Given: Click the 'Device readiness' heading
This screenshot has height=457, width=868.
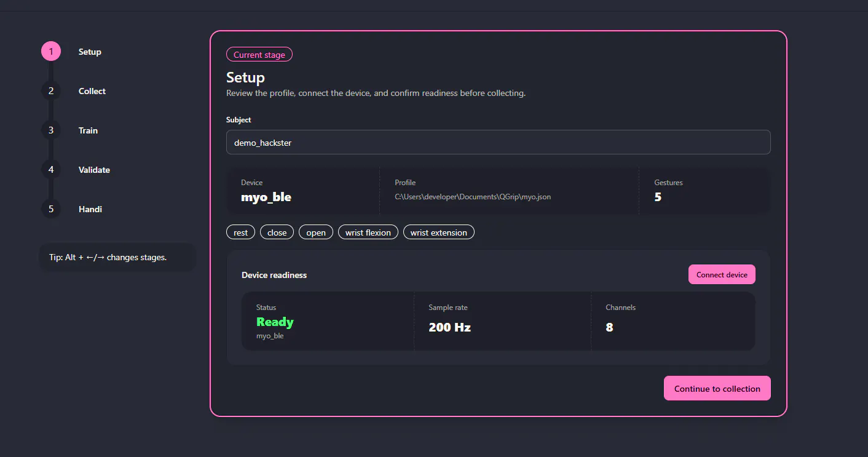Looking at the screenshot, I should coord(274,275).
